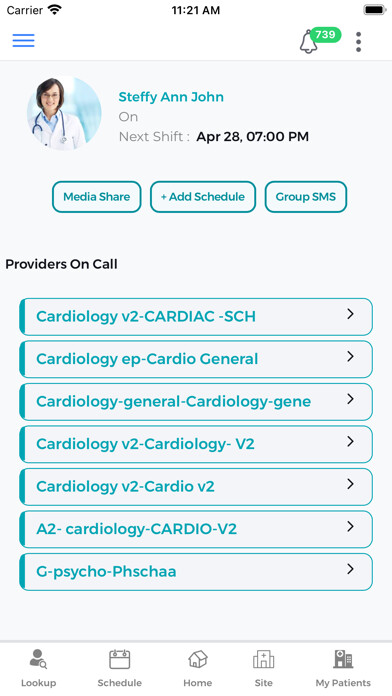
Task: Select Cardiology v2-Cardiology- V2 row
Action: pos(196,444)
